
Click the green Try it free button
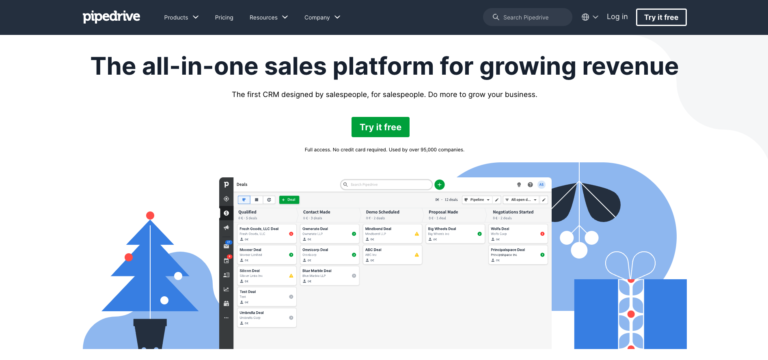[x=380, y=127]
